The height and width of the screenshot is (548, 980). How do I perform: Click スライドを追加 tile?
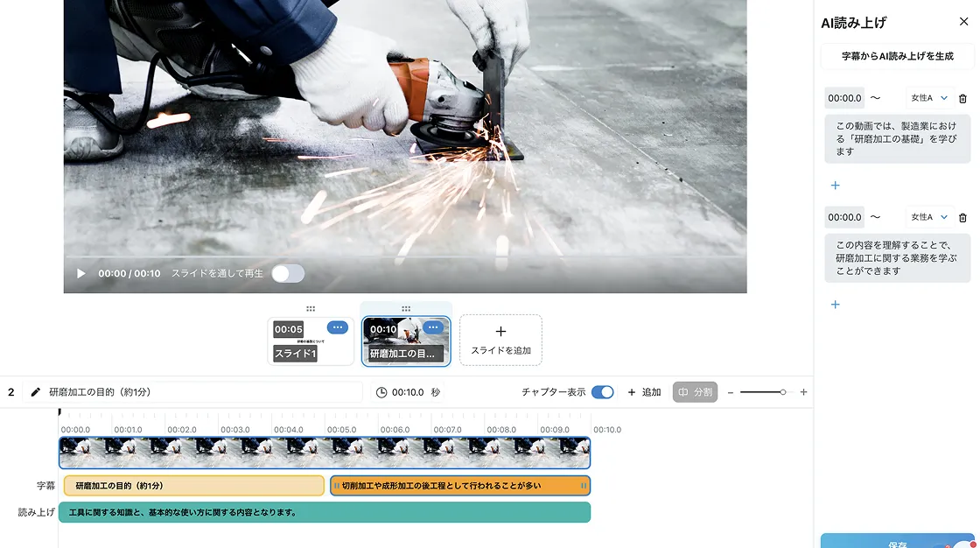500,340
